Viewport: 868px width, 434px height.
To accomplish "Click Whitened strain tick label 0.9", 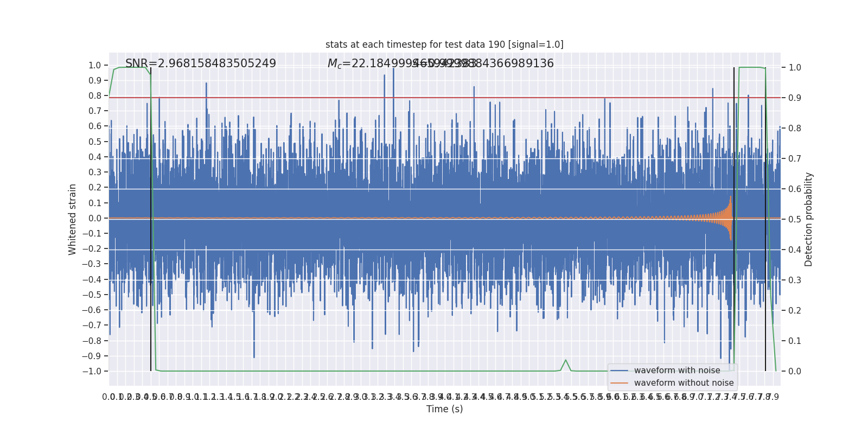I will [95, 80].
